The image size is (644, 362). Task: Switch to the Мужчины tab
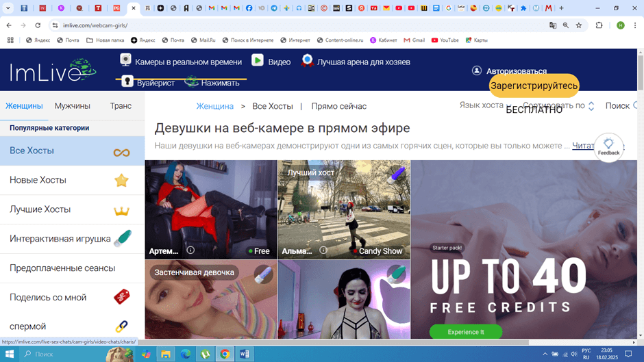pyautogui.click(x=73, y=106)
